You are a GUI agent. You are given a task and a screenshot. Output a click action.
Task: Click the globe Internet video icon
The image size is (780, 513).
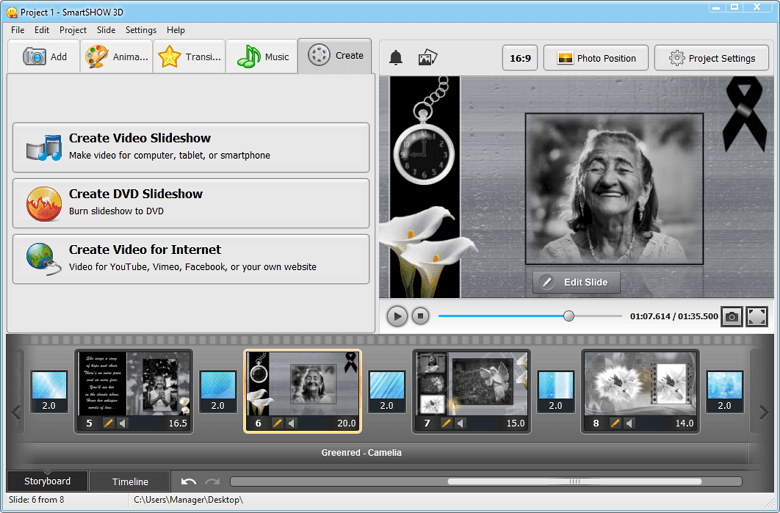coord(43,259)
